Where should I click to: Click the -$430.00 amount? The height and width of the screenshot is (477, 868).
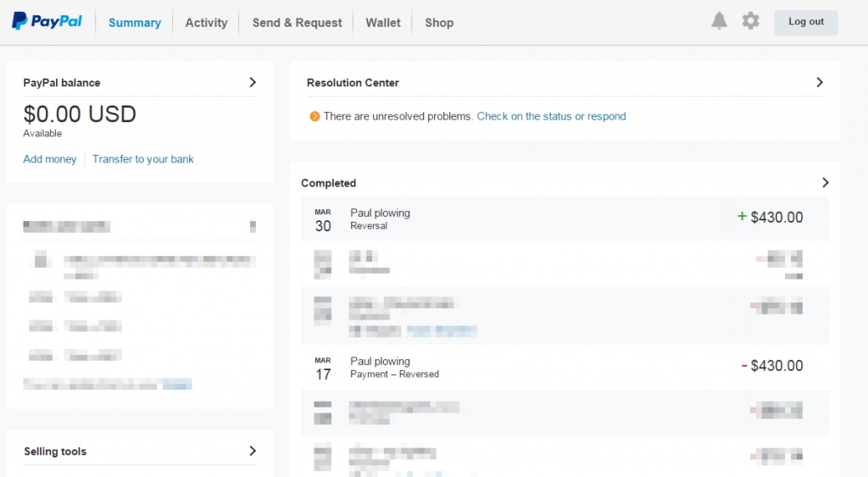(772, 365)
